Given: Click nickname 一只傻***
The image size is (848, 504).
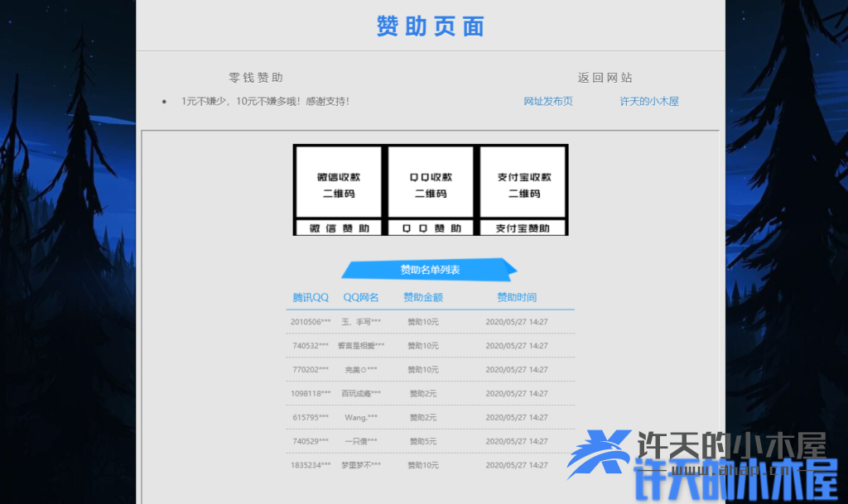Looking at the screenshot, I should 361,441.
